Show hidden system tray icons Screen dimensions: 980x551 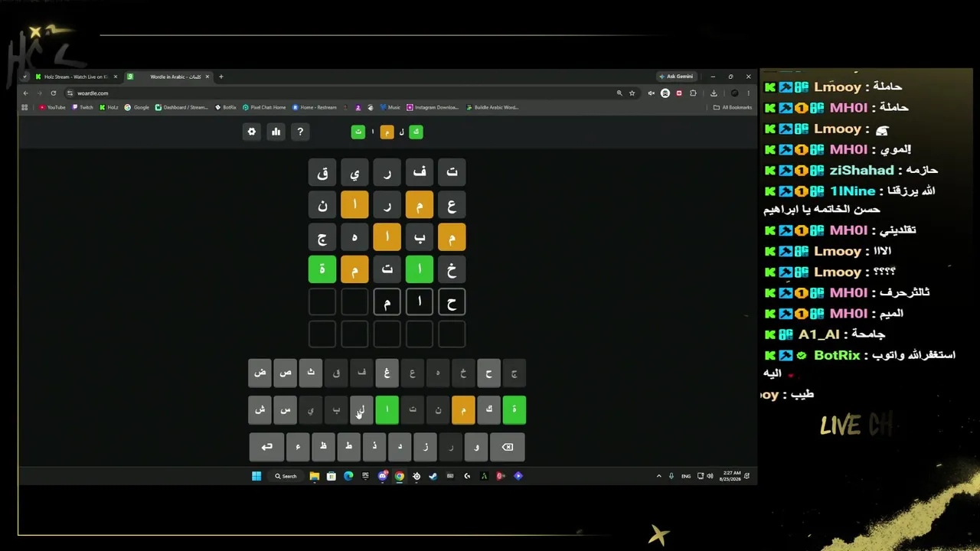coord(658,476)
